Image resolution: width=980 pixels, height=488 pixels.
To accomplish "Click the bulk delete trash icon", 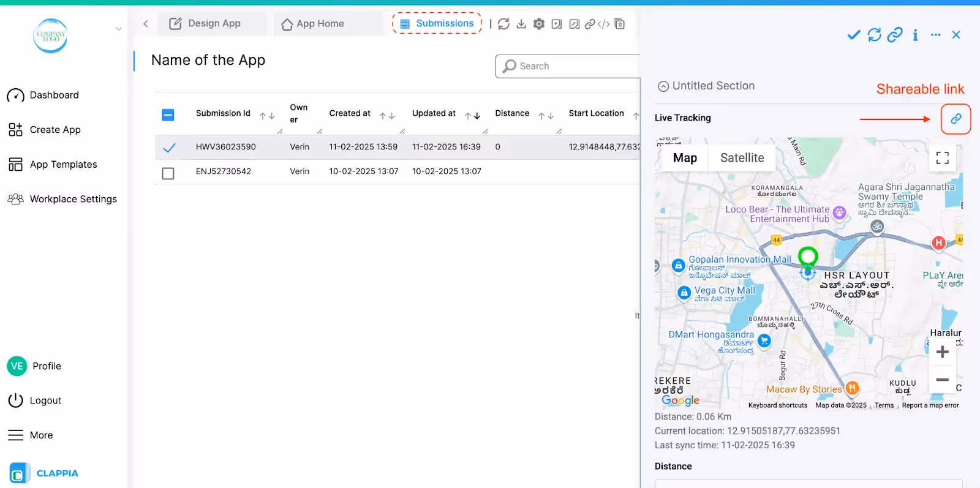I will click(x=619, y=24).
